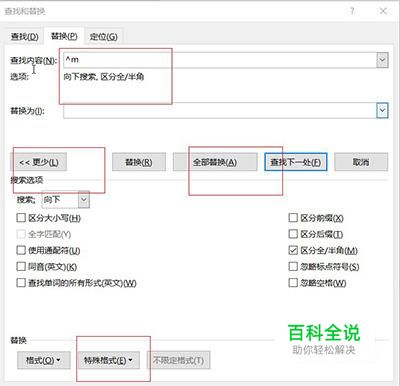Click the 替换(R) button

tap(139, 162)
